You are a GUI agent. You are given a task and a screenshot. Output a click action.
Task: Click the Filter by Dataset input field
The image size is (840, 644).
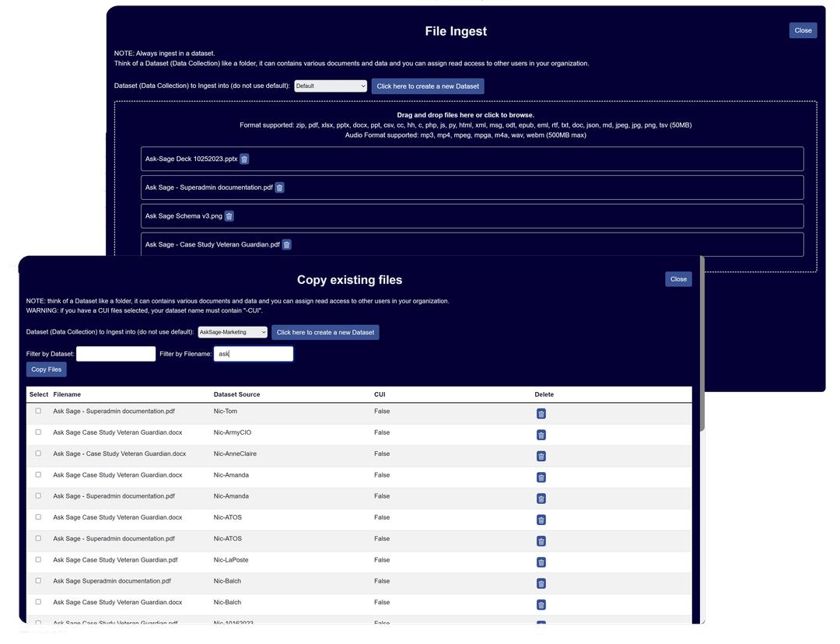pos(115,353)
